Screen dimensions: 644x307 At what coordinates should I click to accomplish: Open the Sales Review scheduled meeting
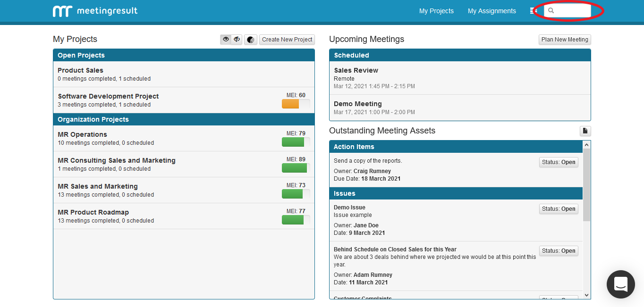pyautogui.click(x=356, y=70)
